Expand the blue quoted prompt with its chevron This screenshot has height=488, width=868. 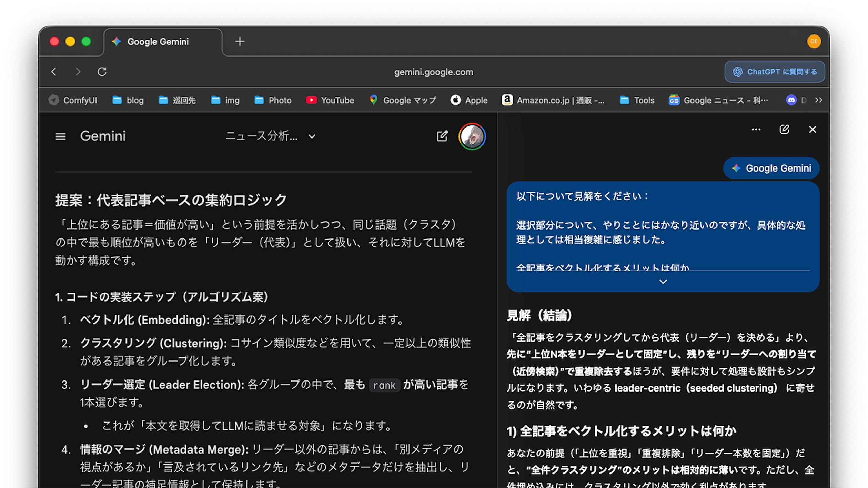pos(663,282)
